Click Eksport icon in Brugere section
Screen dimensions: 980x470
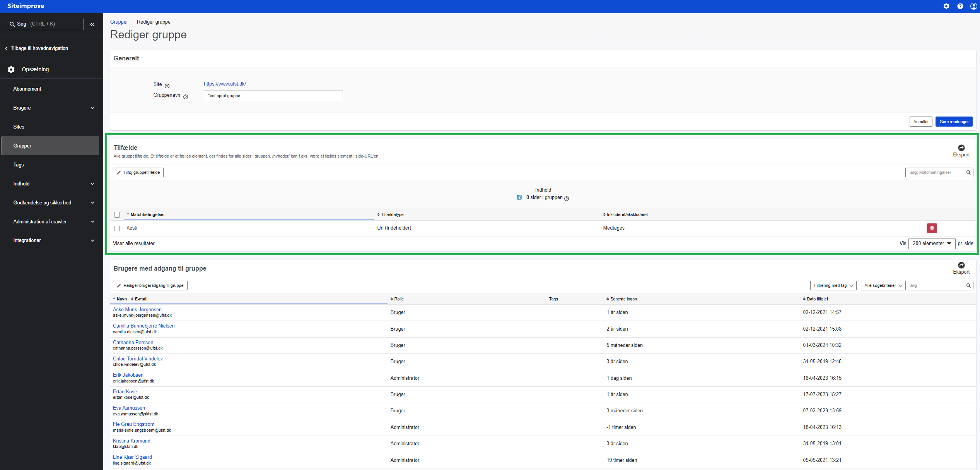click(961, 265)
